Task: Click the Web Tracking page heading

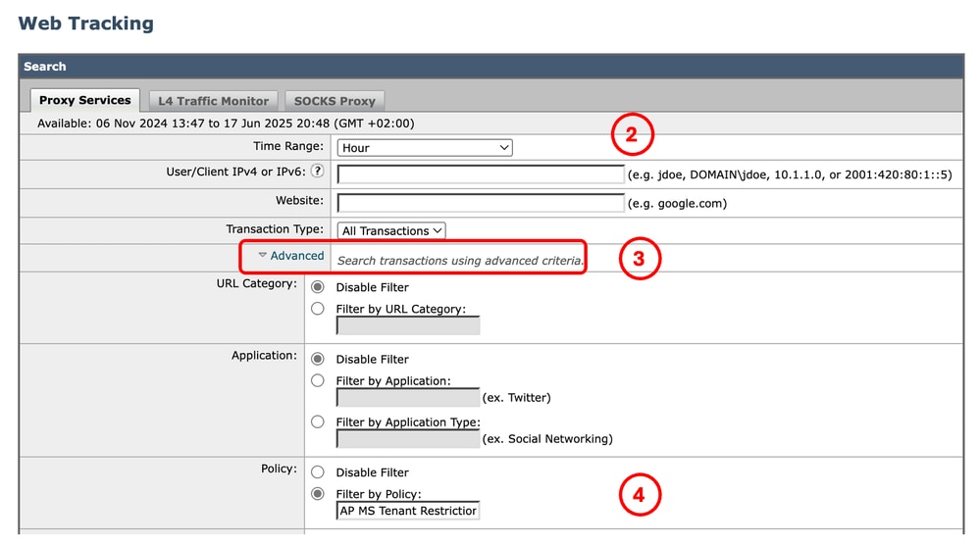Action: 85,24
